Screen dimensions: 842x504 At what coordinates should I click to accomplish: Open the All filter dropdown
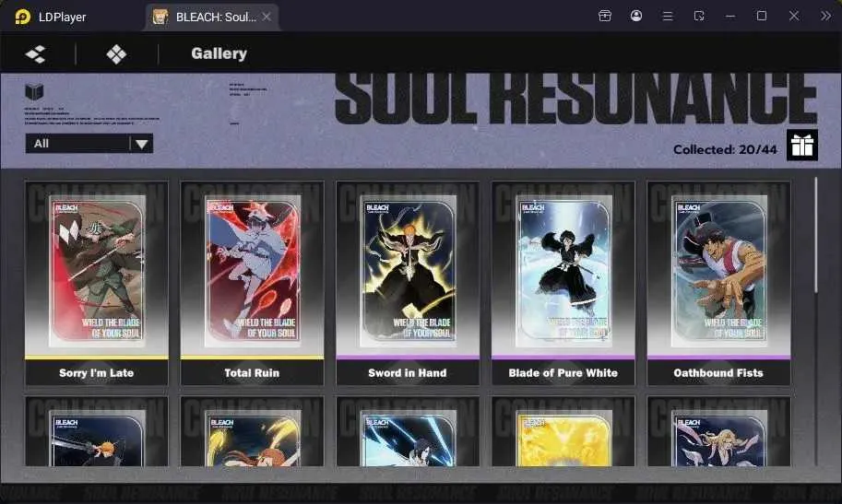click(x=89, y=144)
